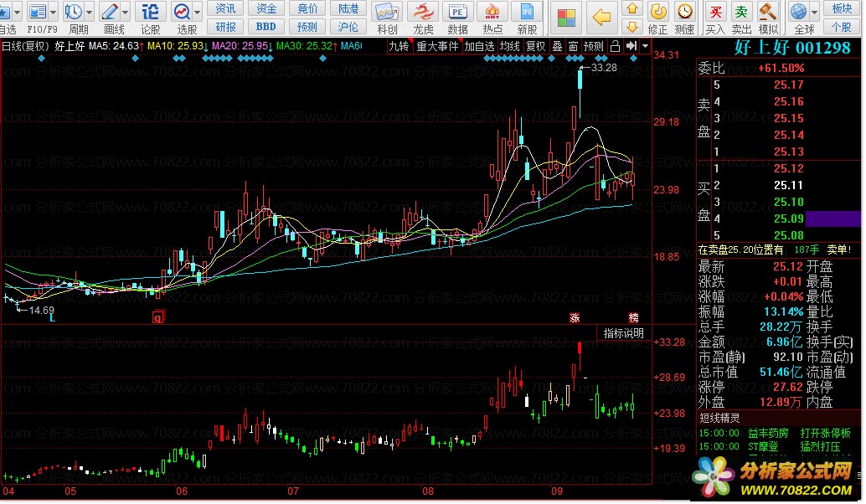Viewport: 866px width, 504px height.
Task: Toggle the chart lock padlock icon
Action: click(x=615, y=46)
